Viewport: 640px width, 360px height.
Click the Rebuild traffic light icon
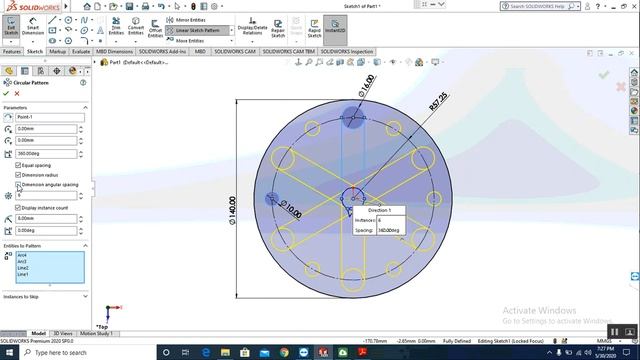point(193,6)
